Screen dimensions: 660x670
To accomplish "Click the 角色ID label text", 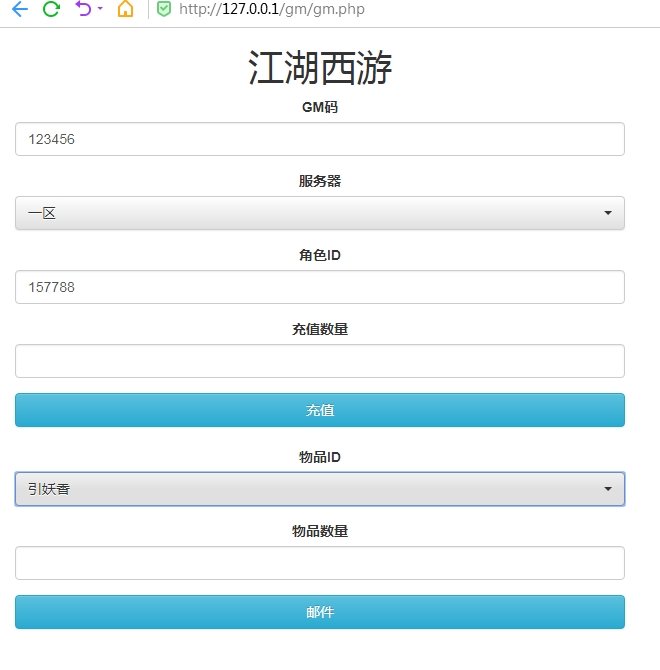I will coord(320,255).
